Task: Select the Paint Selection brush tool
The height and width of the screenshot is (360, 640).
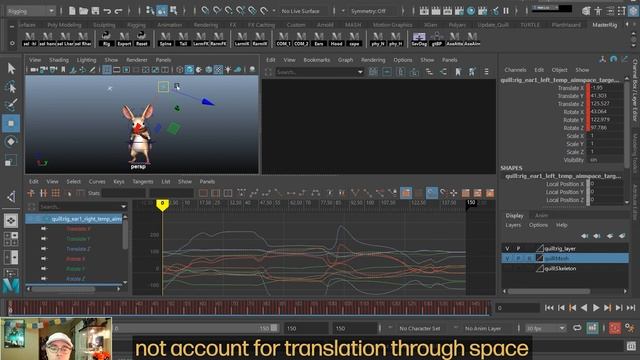Action: pyautogui.click(x=11, y=105)
